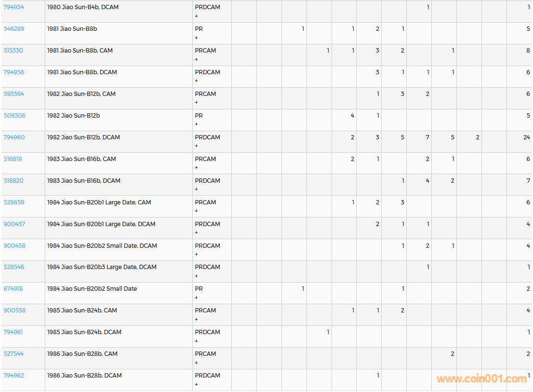Image resolution: width=533 pixels, height=392 pixels.
Task: Click the 794962 coin number link
Action: pyautogui.click(x=14, y=376)
